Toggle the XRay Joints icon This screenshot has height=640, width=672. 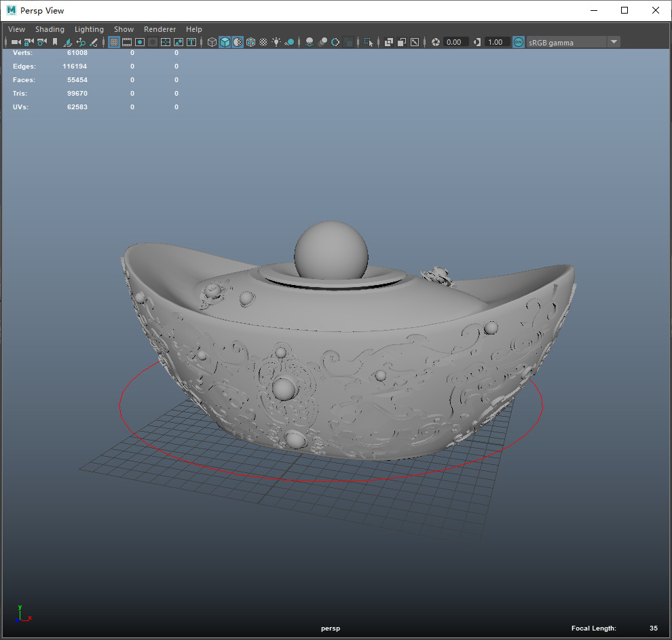click(x=415, y=42)
